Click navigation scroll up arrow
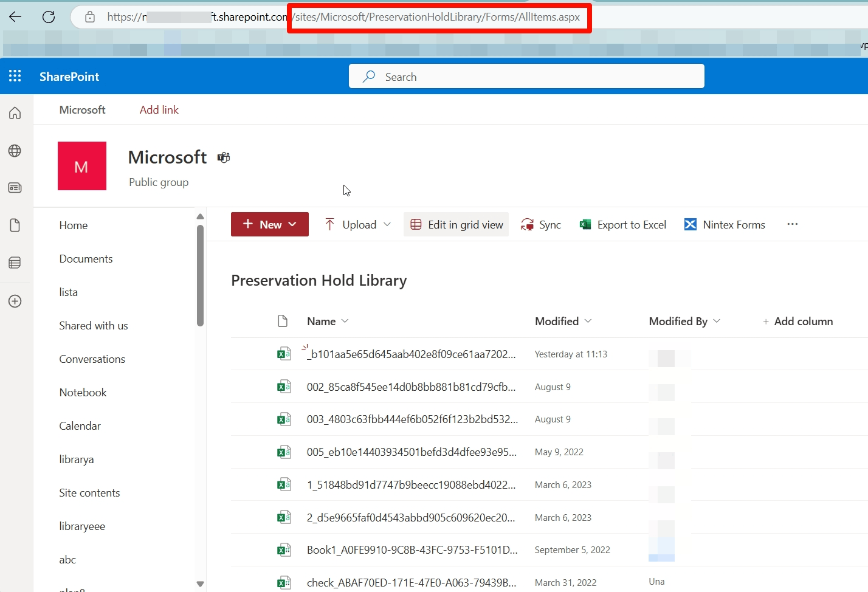 click(200, 216)
